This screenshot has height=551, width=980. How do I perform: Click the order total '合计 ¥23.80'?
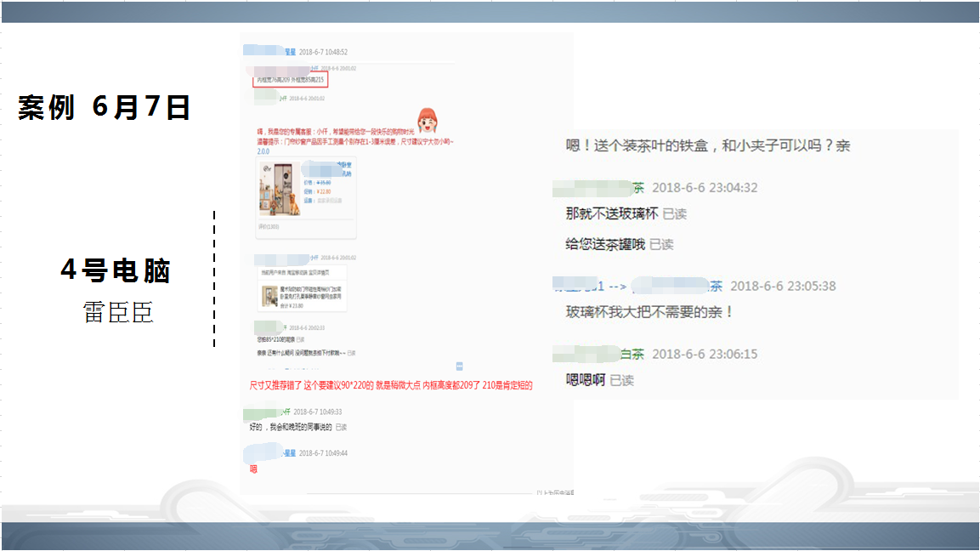pos(292,306)
